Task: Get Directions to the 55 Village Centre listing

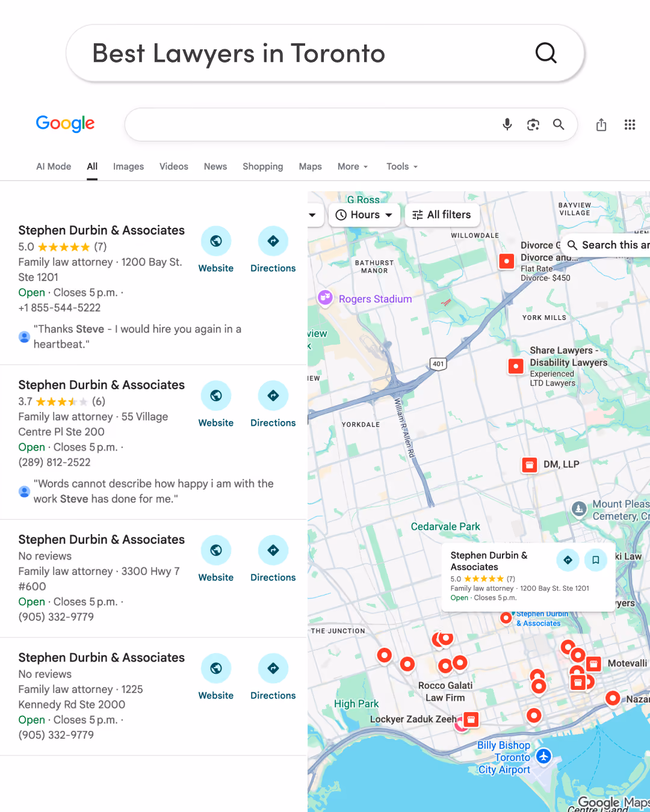Action: [273, 405]
